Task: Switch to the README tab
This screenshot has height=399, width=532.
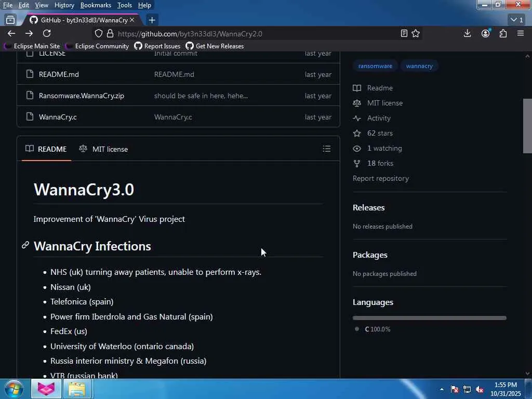Action: 46,149
